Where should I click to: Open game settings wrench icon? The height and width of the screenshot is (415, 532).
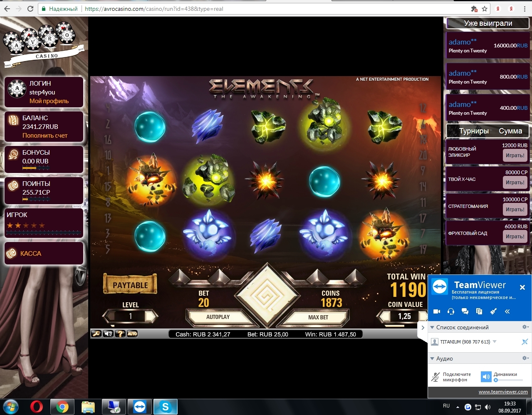(96, 333)
